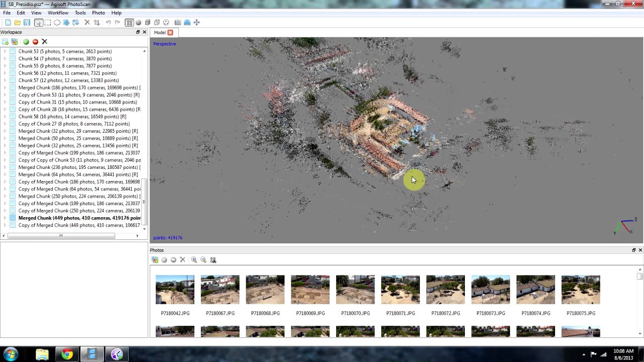Open the Help menu

(116, 13)
